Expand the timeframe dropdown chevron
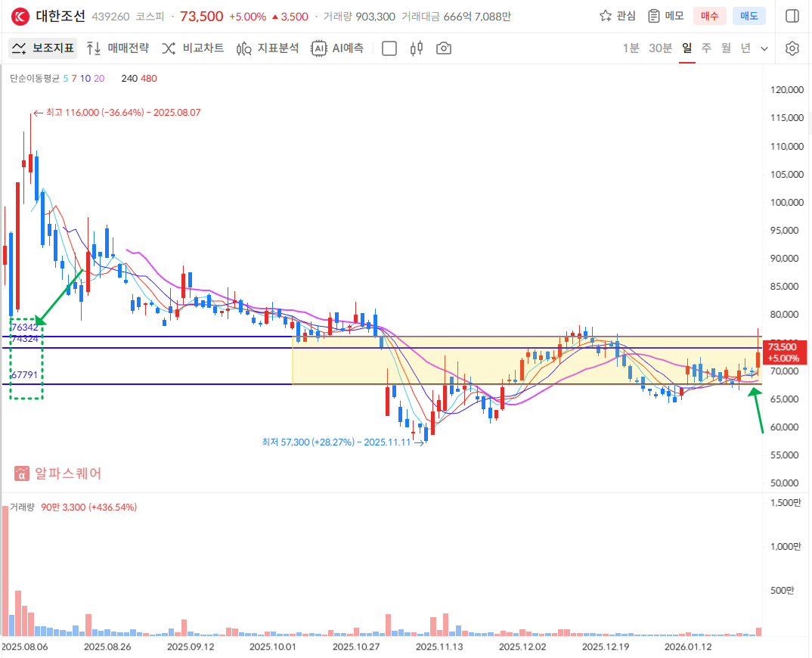Screen dimensions: 812x658 tap(764, 48)
